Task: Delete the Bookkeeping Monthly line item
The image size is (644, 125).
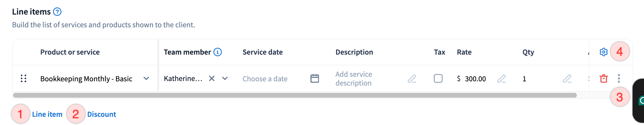Action: click(x=603, y=79)
